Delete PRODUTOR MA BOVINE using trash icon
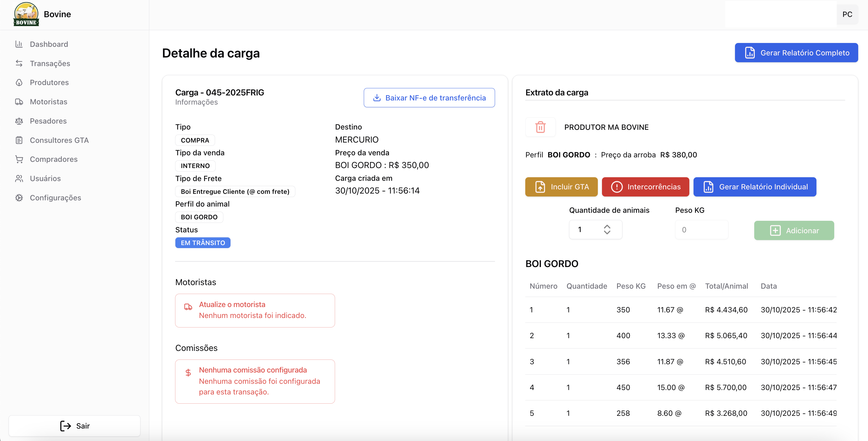868x441 pixels. pyautogui.click(x=540, y=127)
